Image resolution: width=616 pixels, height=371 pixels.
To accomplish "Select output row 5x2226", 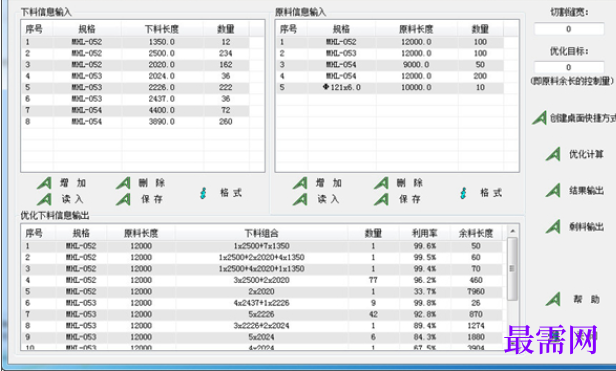I will pos(262,314).
